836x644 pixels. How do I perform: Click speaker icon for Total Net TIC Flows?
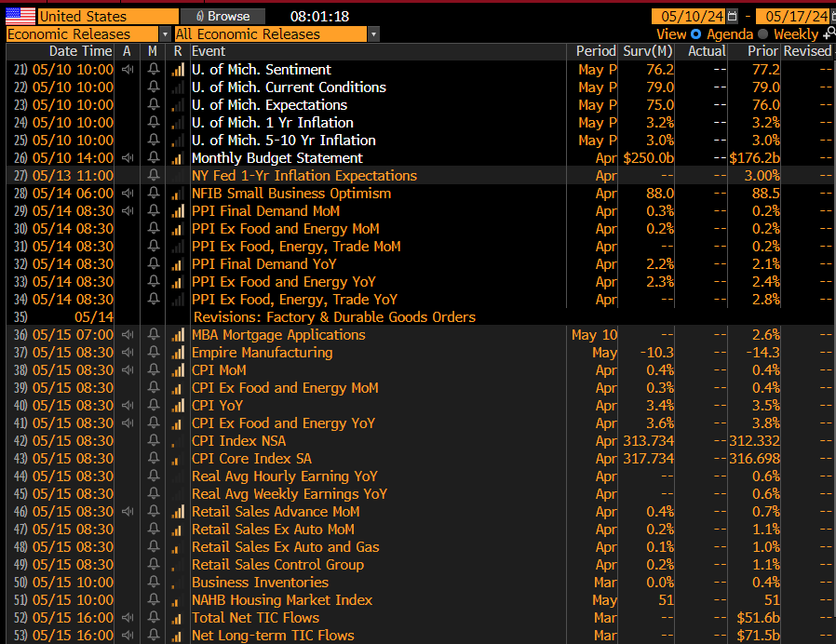coord(128,617)
